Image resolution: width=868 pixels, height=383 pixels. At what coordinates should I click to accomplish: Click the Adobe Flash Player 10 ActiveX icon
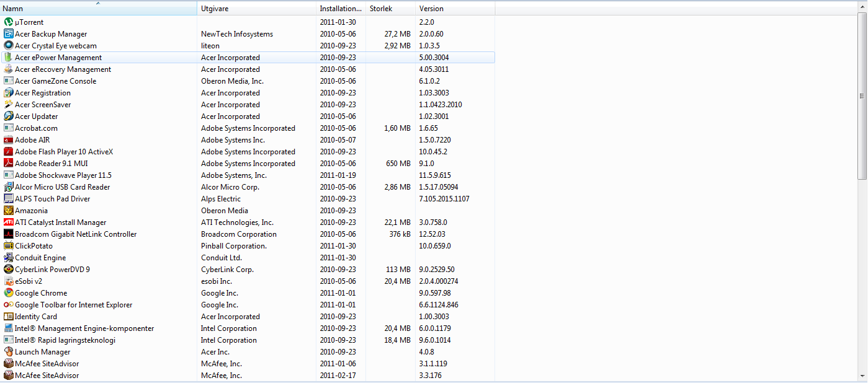pos(9,152)
